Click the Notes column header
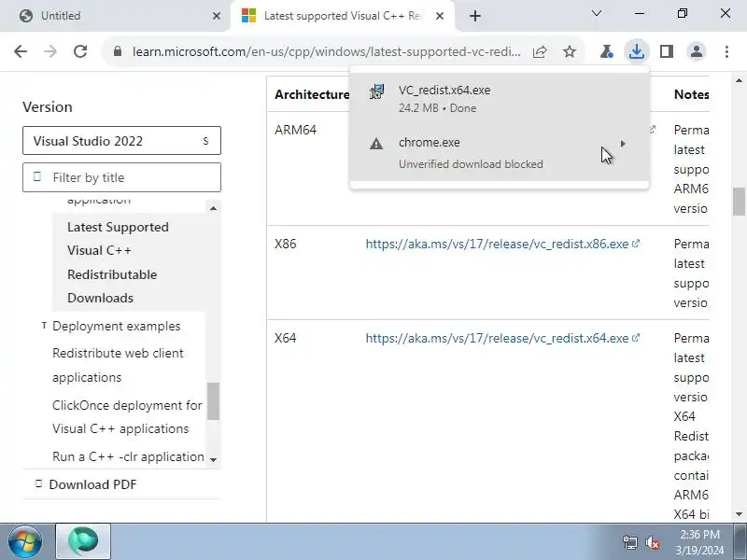The width and height of the screenshot is (747, 560). (691, 94)
